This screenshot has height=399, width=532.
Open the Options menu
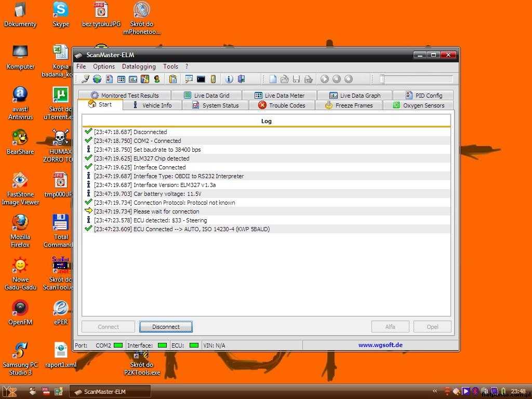click(x=104, y=66)
